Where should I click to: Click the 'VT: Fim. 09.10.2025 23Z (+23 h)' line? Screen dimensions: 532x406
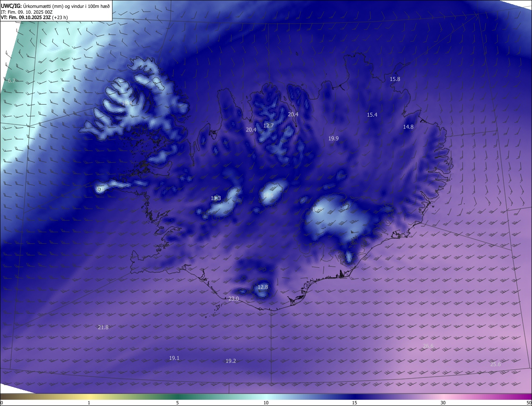[x=34, y=17]
